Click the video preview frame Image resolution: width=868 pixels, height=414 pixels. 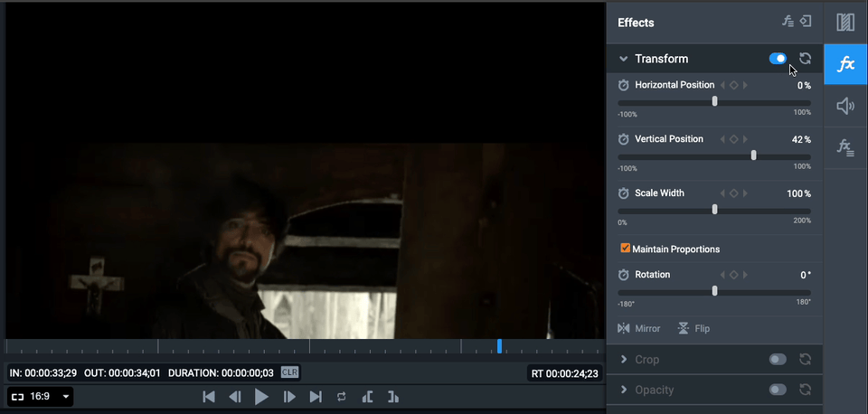pyautogui.click(x=305, y=171)
